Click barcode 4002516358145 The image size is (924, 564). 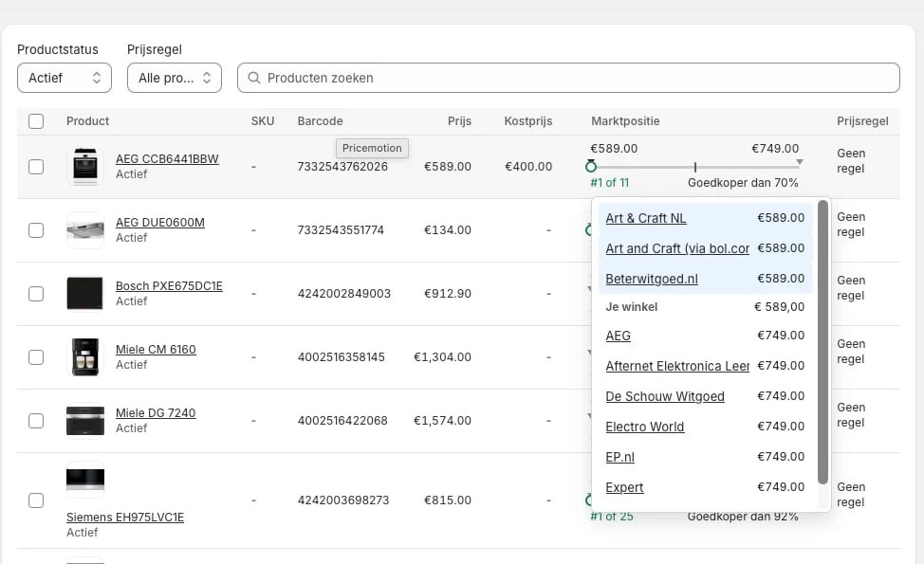pyautogui.click(x=342, y=357)
